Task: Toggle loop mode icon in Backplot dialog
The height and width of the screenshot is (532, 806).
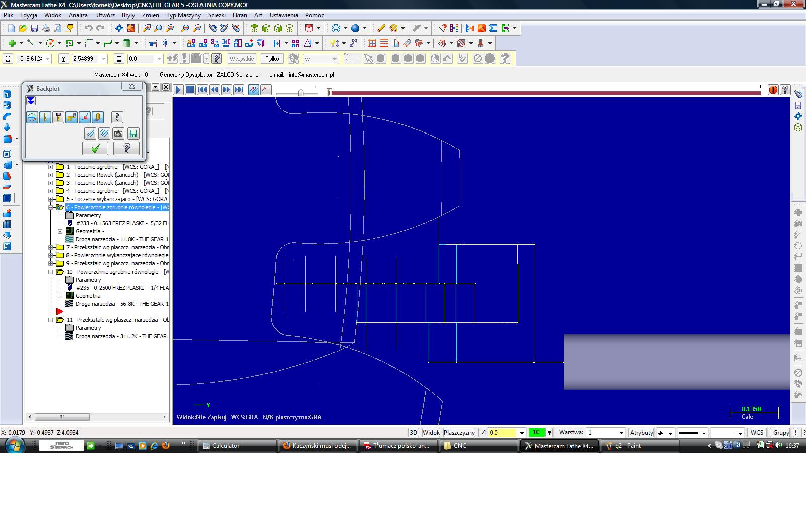Action: point(32,117)
